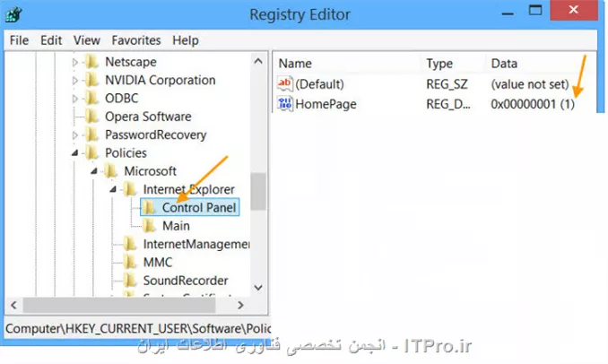608x364 pixels.
Task: Click the registry path in status bar
Action: 138,328
